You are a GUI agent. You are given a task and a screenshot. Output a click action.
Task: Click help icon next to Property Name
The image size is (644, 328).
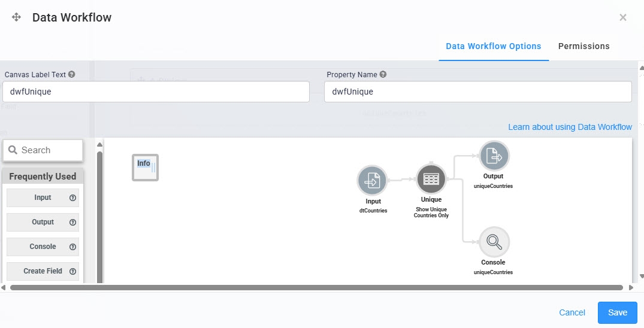(383, 74)
